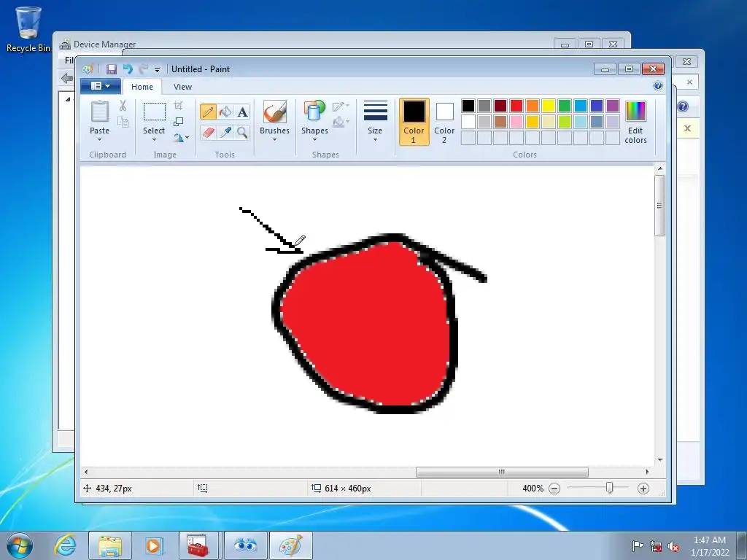Pick the purple color swatch
Viewport: 747px width, 560px height.
[613, 106]
